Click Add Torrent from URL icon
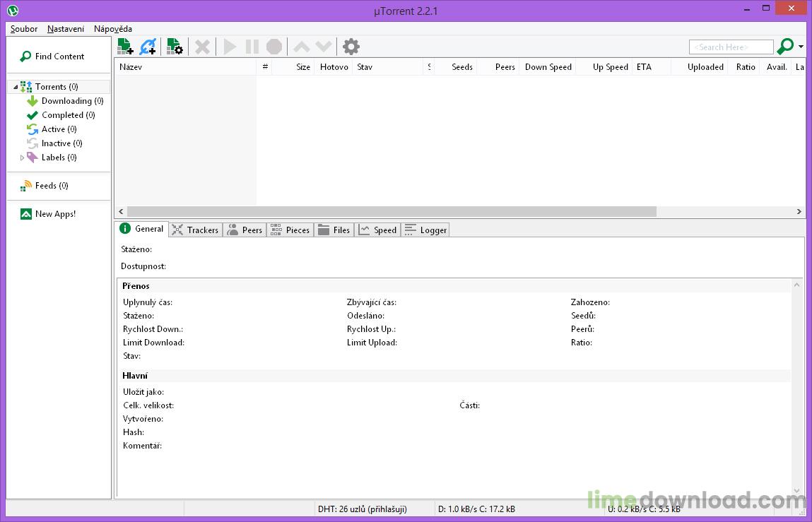Image resolution: width=812 pixels, height=522 pixels. click(x=148, y=47)
